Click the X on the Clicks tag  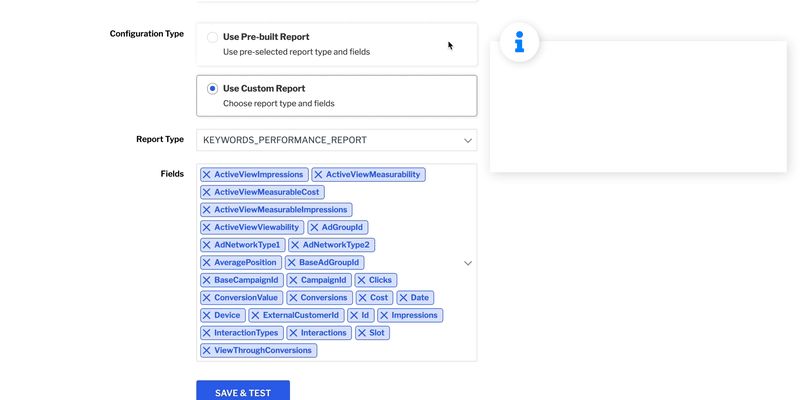pos(361,281)
